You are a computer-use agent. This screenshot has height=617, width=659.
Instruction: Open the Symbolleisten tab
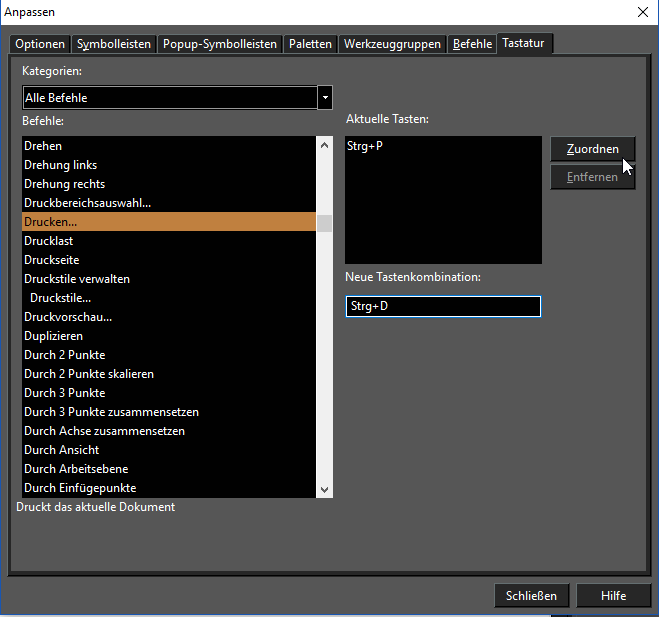114,44
